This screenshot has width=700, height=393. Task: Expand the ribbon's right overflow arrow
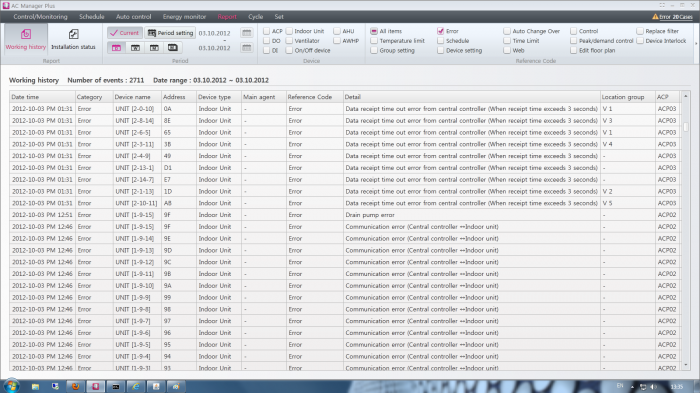point(696,43)
